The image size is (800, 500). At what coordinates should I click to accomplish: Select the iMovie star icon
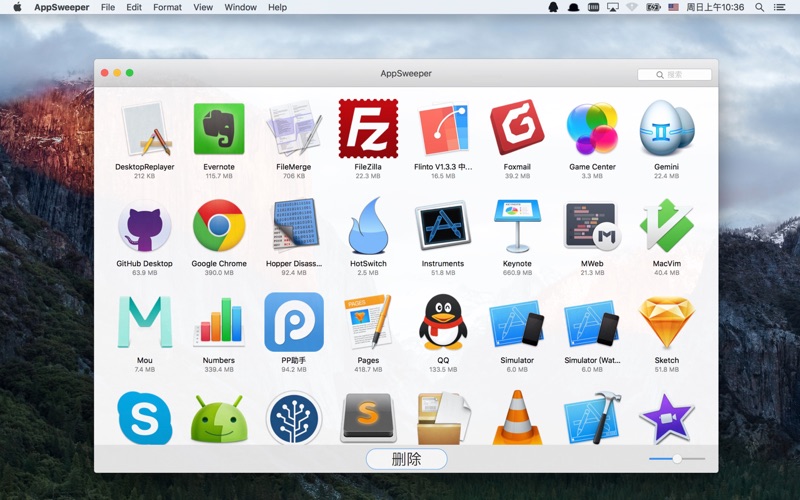(666, 418)
